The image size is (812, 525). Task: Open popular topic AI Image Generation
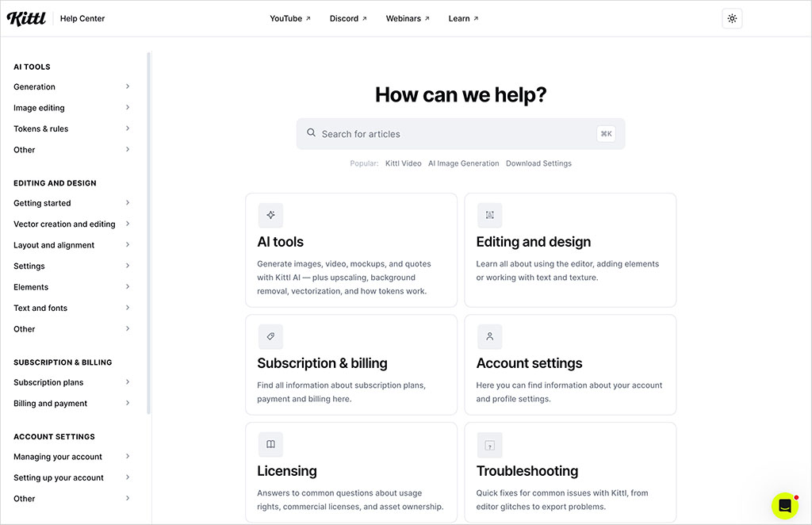[463, 163]
